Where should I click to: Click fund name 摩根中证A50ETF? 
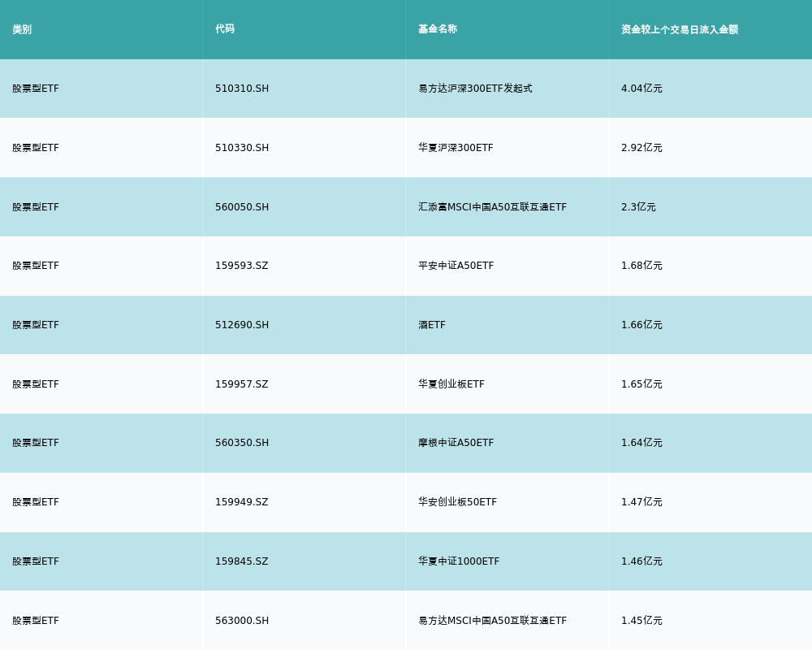456,443
